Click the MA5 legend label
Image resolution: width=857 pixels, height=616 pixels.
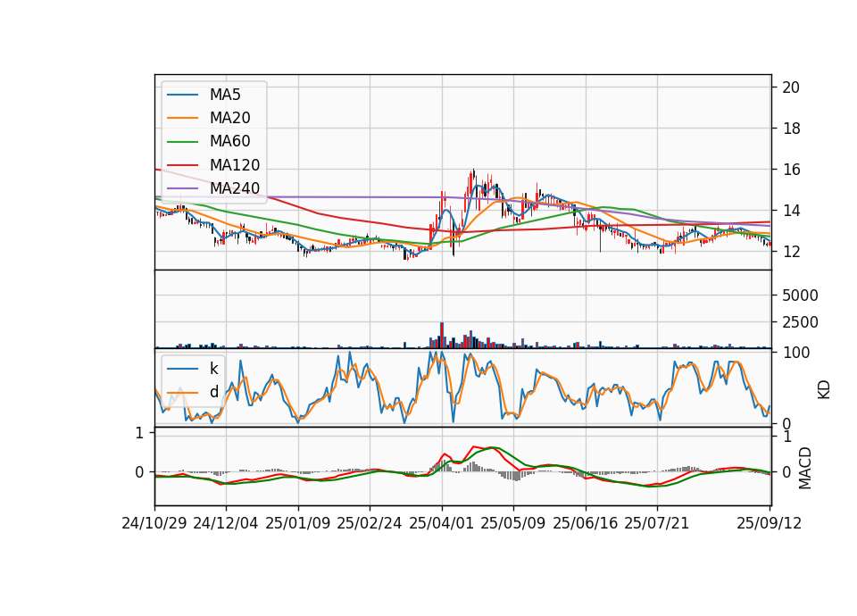point(225,95)
